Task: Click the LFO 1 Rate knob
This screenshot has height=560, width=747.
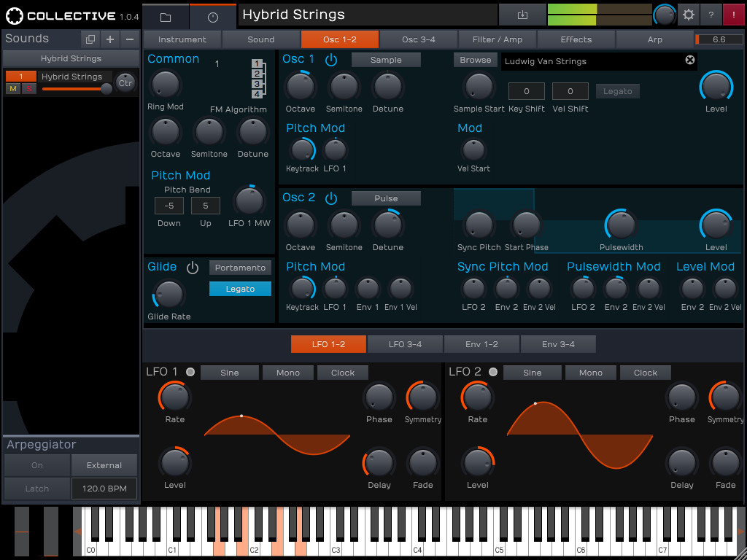Action: click(174, 396)
